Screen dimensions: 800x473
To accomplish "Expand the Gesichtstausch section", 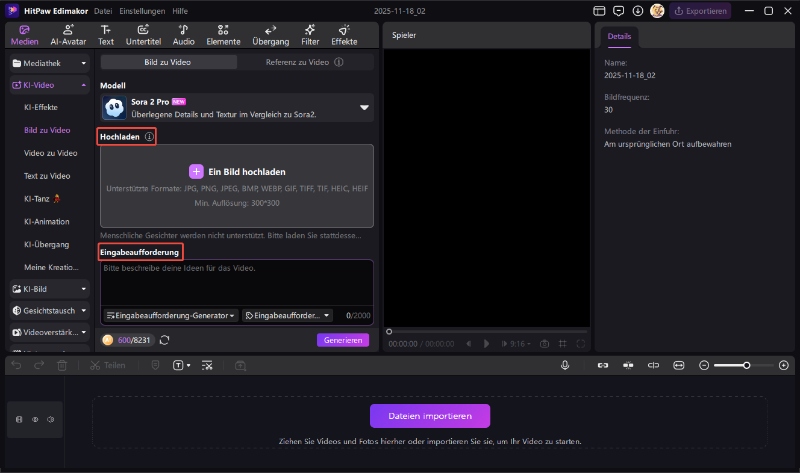I will click(x=49, y=310).
